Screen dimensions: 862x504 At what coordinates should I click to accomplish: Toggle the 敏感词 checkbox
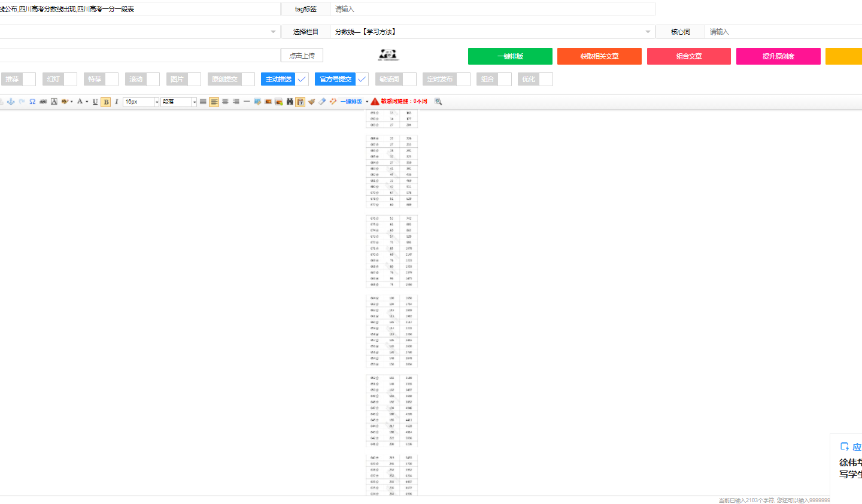(409, 79)
